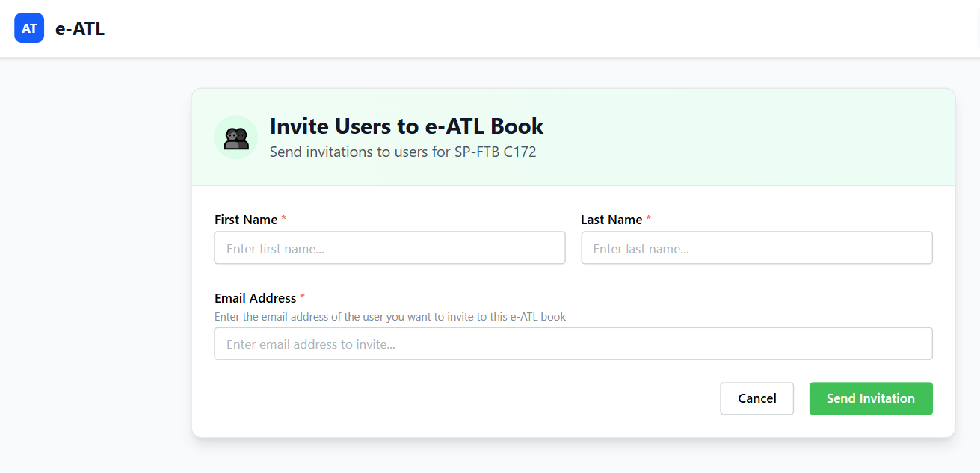Click the Last Name label
This screenshot has height=473, width=980.
pos(611,220)
